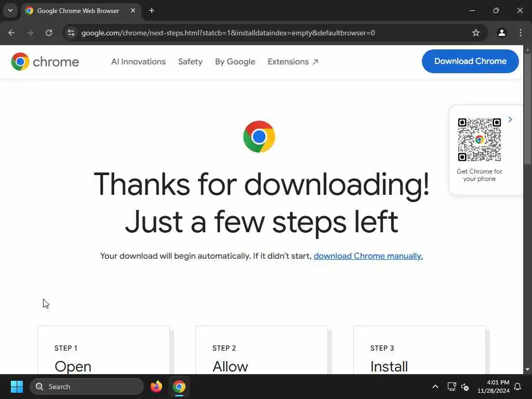The height and width of the screenshot is (399, 532).
Task: Click the 'Get Chrome for your phone' text
Action: pos(479,175)
